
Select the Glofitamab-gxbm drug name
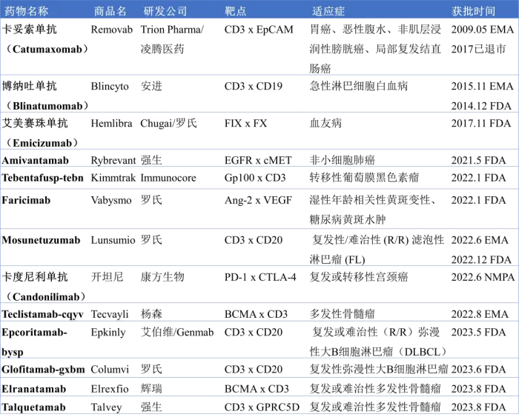pyautogui.click(x=43, y=370)
